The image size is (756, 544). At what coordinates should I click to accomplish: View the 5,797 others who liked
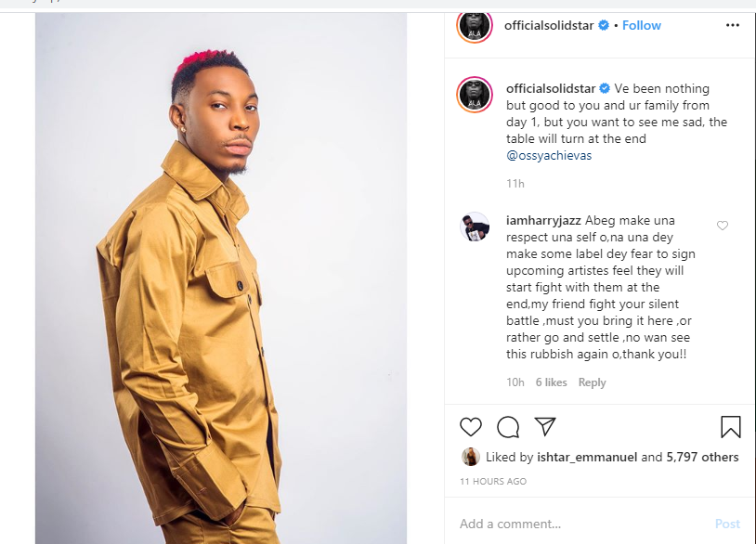click(x=702, y=457)
